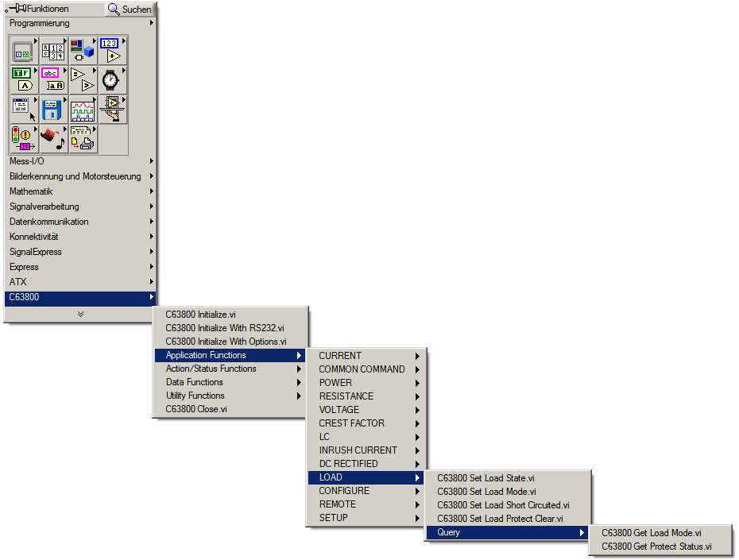Click the Suchen search button
This screenshot has width=739, height=560.
click(130, 9)
